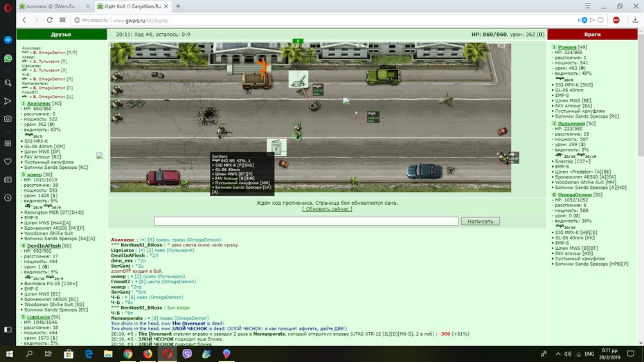The image size is (644, 362).
Task: Bookmark the page with the address bar heart
Action: 600,20
